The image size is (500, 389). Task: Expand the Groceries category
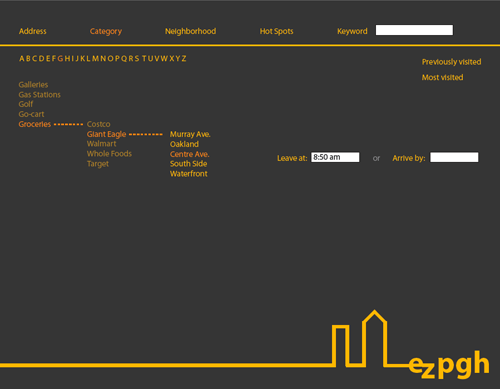[35, 124]
